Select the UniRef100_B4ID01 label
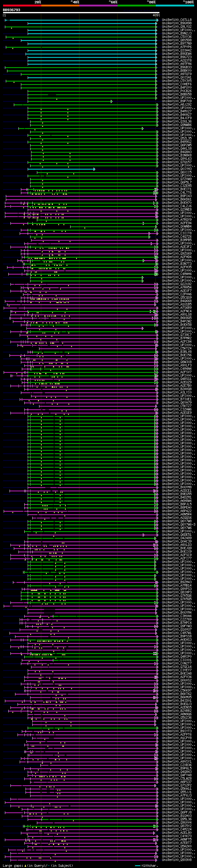The image size is (197, 868). [177, 701]
